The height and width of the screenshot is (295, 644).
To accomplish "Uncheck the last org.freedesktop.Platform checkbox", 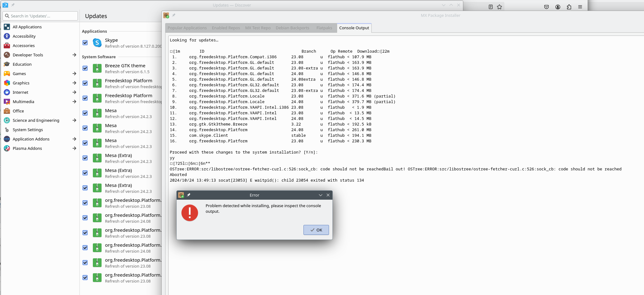I will (x=85, y=278).
